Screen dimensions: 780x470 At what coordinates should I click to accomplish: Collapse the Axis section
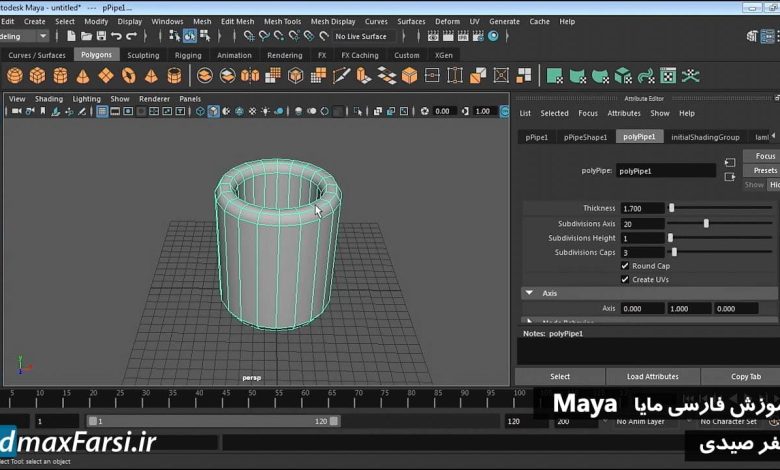[x=529, y=293]
